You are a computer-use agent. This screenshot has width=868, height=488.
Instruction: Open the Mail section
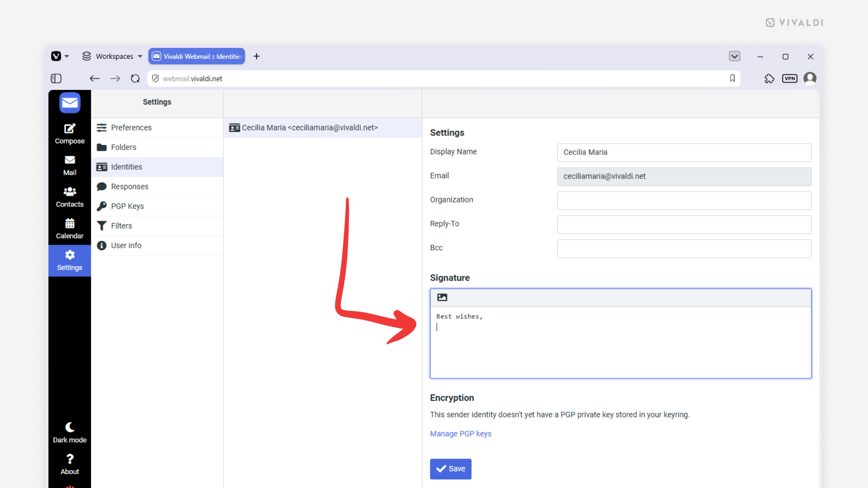click(x=70, y=166)
